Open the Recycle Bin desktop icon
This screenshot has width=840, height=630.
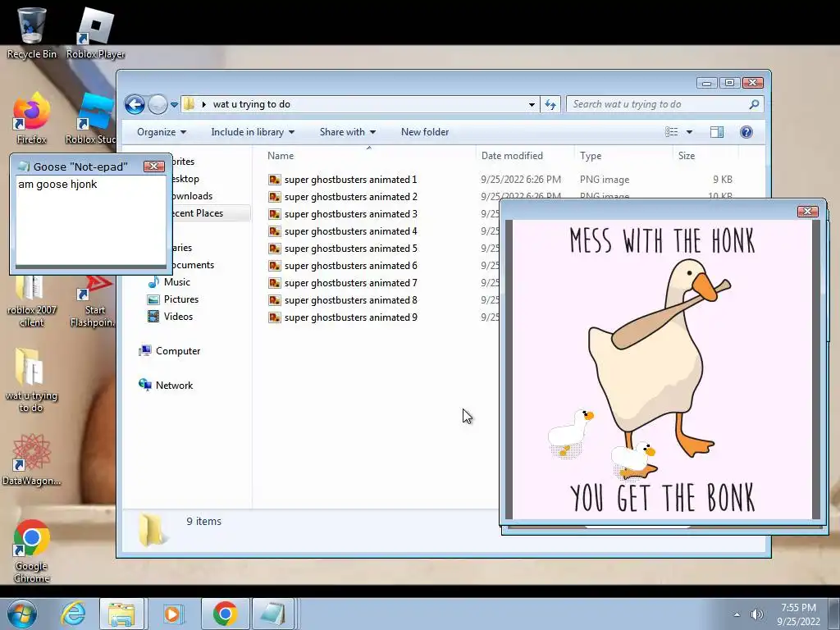pos(31,32)
